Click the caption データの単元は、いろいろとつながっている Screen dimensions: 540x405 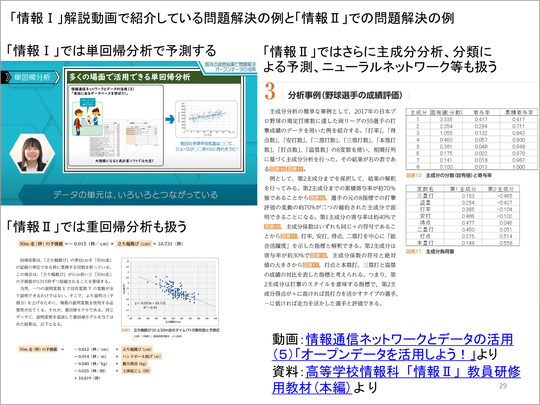pyautogui.click(x=135, y=195)
